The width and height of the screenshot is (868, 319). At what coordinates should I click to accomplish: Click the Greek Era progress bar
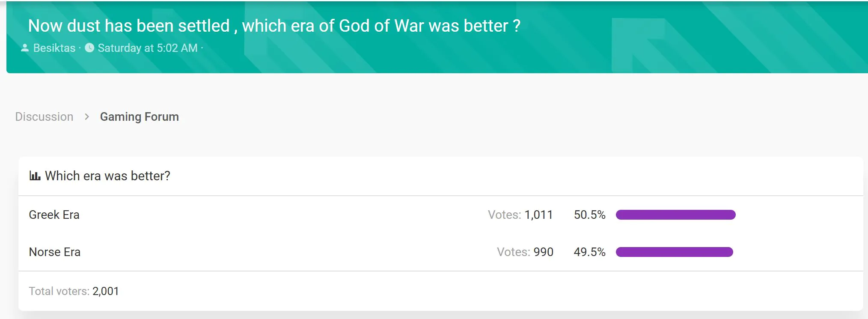coord(675,215)
